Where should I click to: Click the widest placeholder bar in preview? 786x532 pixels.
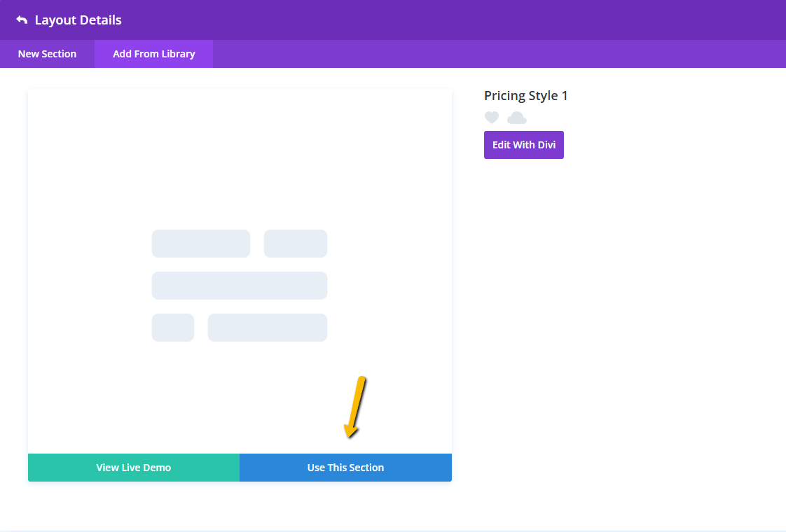pos(239,286)
